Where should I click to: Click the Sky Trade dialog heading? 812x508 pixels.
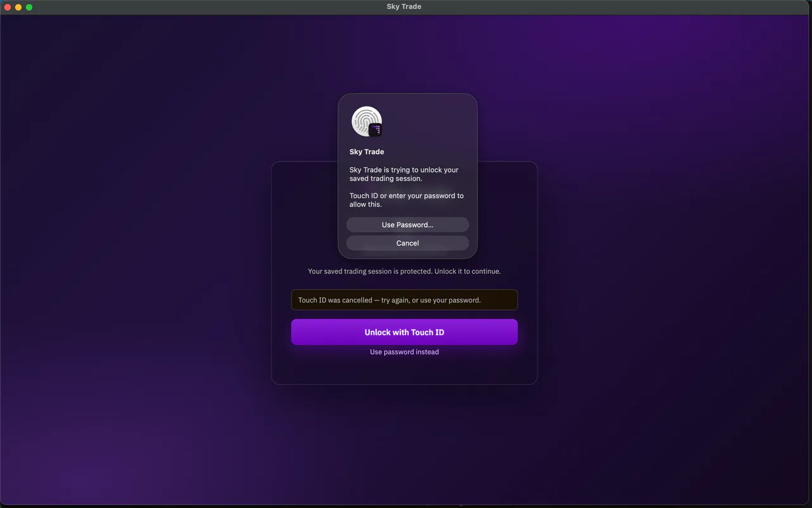click(367, 152)
